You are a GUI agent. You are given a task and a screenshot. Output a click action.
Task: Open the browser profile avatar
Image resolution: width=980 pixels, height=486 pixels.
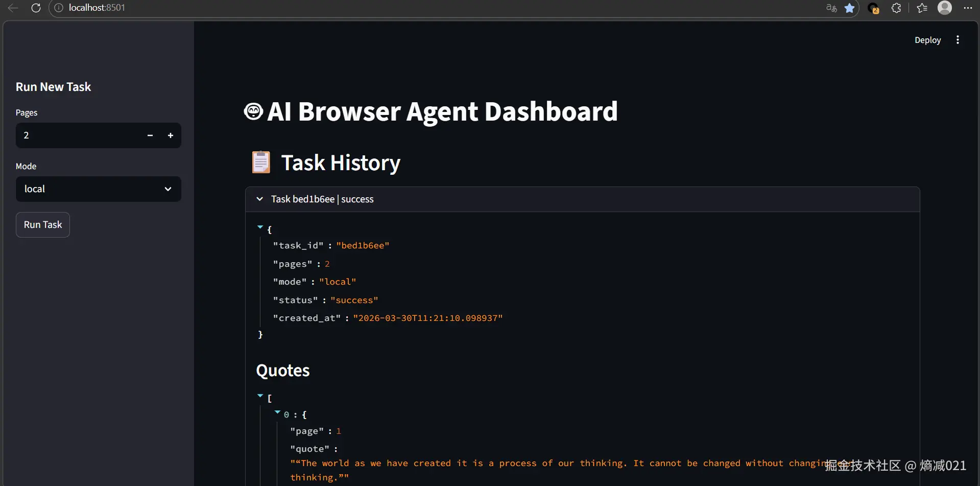tap(945, 8)
